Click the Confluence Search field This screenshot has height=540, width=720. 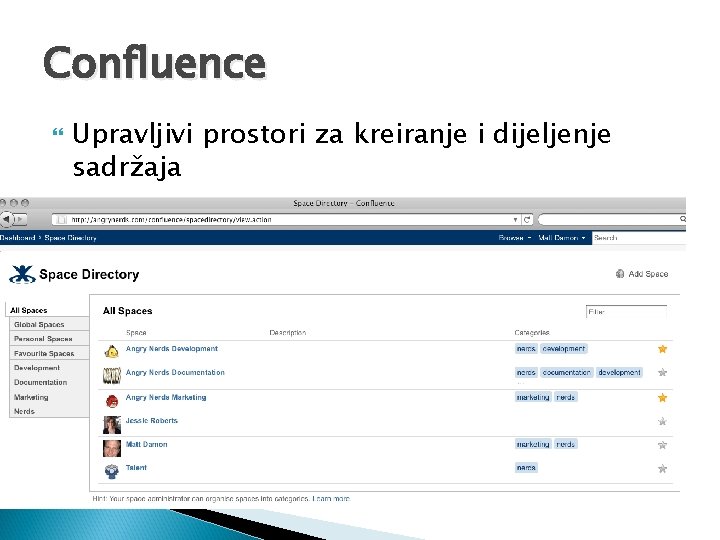[639, 237]
